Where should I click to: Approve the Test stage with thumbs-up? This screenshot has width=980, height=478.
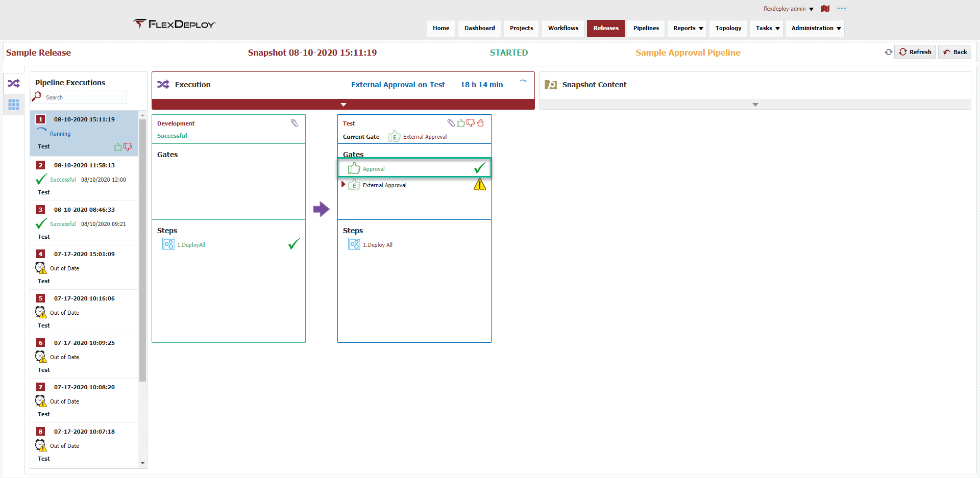coord(461,123)
